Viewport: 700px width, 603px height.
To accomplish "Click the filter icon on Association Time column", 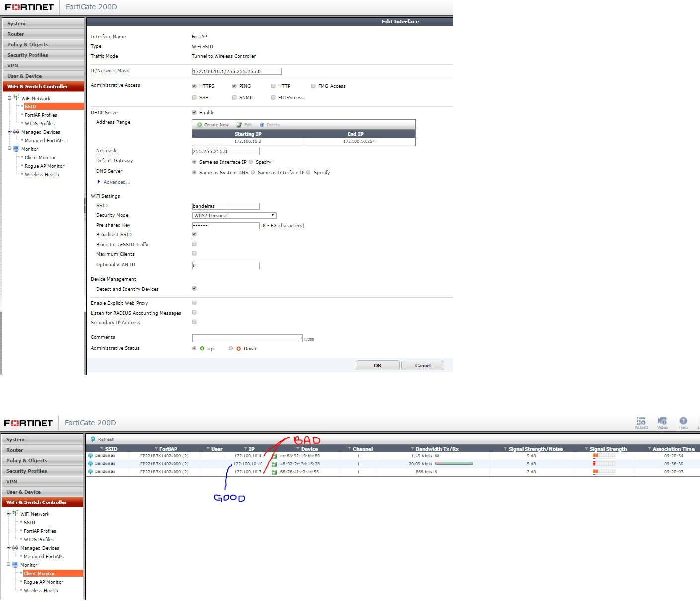I will click(649, 449).
